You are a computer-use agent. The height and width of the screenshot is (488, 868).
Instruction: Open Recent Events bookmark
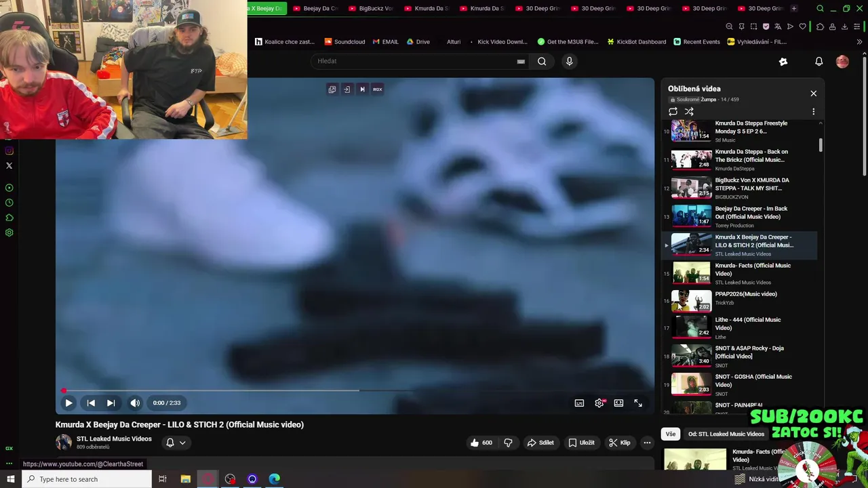click(696, 42)
